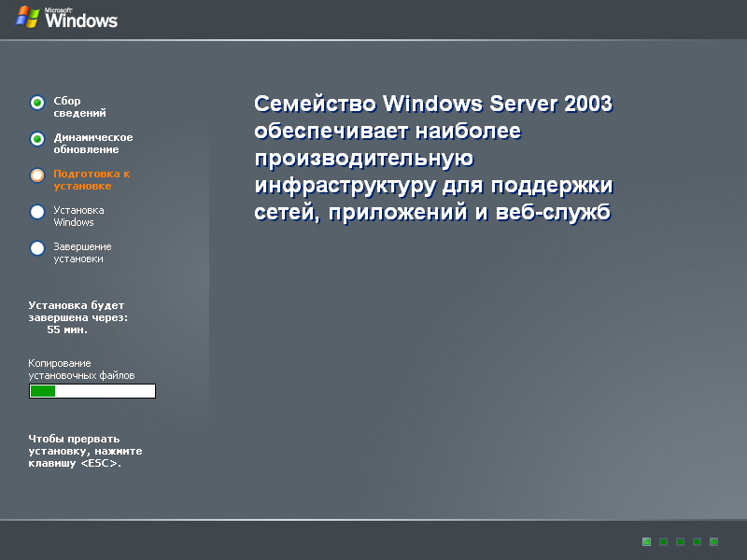Click the 'Установка Windows' step label
Viewport: 747px width, 560px height.
[x=78, y=217]
